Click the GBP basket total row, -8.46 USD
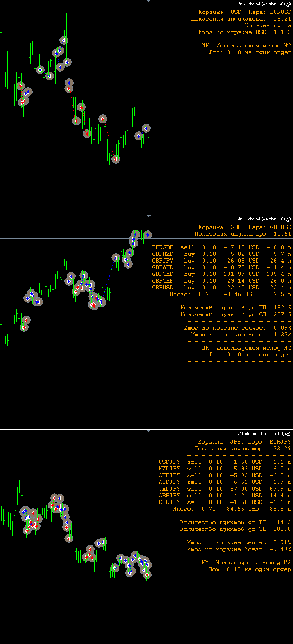293x644 pixels. point(230,294)
